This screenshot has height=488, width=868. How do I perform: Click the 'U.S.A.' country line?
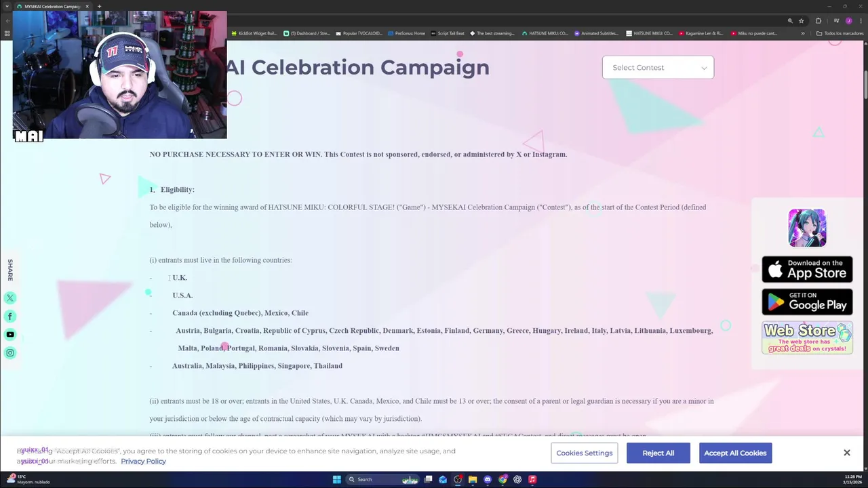tap(182, 296)
